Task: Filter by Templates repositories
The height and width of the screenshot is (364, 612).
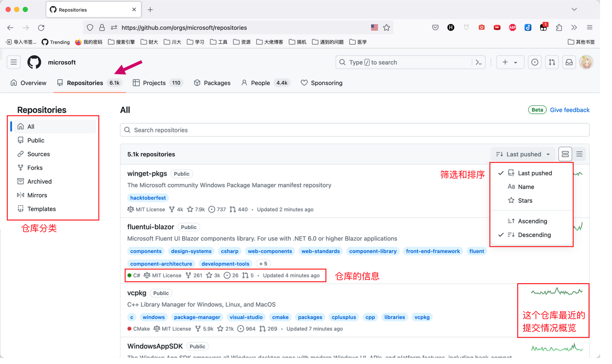Action: point(54,209)
